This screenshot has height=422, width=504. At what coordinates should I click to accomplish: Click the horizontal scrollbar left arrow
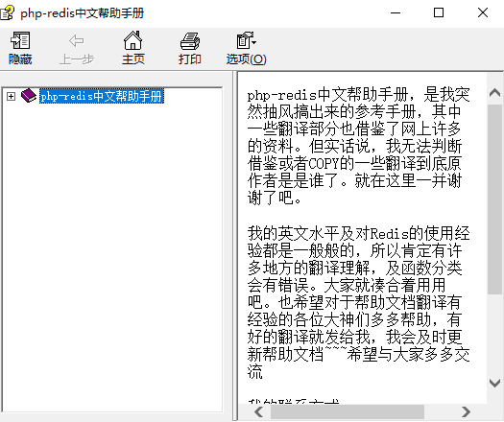pyautogui.click(x=259, y=411)
